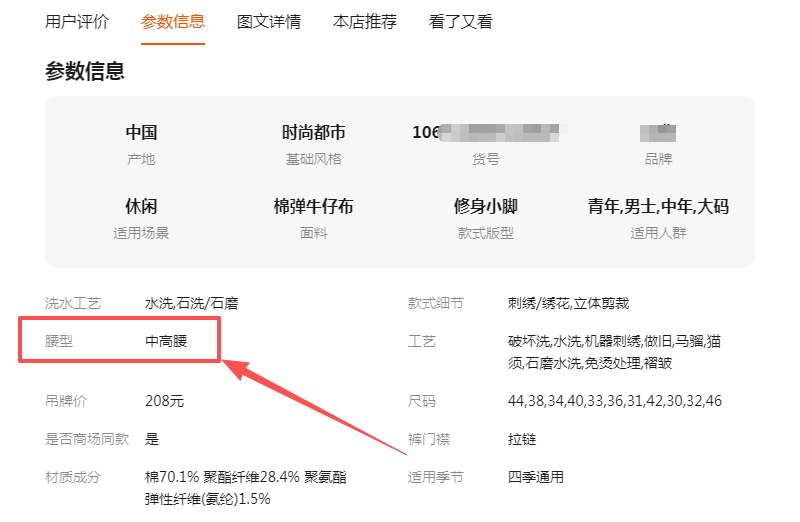
Task: Switch to the 图文详情 tab
Action: pyautogui.click(x=269, y=21)
